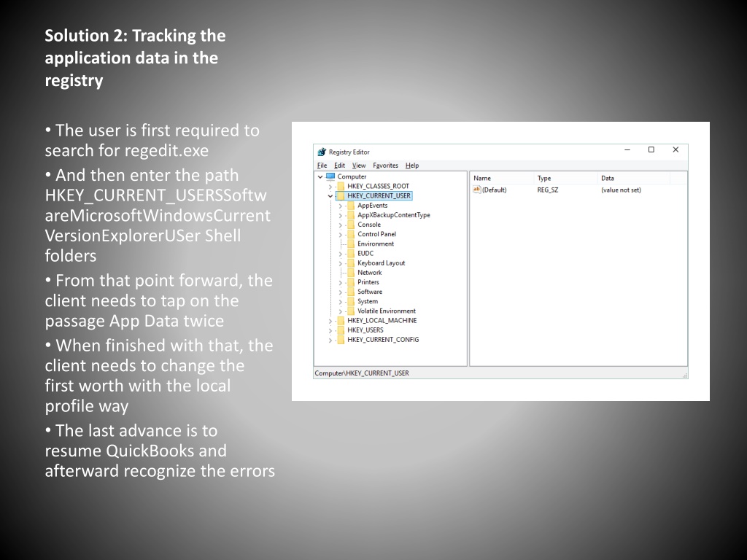Select the Keyboard Layout key label
The height and width of the screenshot is (560, 747).
[381, 262]
